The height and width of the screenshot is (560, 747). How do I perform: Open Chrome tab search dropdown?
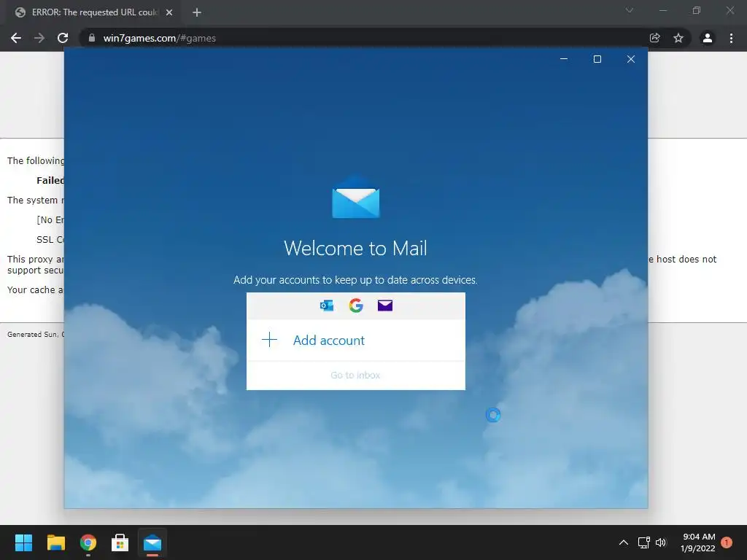tap(630, 10)
